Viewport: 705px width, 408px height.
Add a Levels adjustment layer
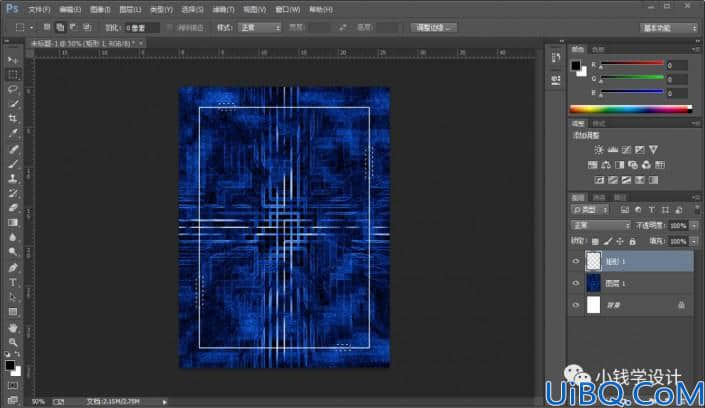(x=612, y=150)
